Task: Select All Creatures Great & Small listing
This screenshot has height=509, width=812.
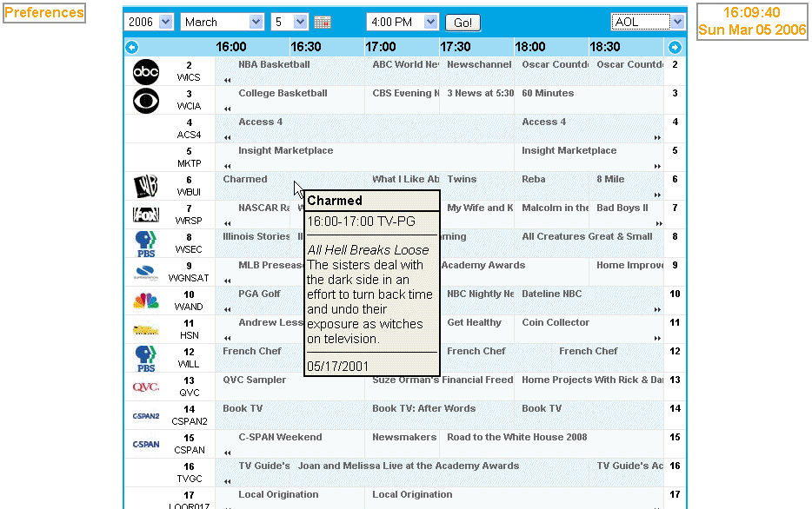Action: tap(587, 236)
